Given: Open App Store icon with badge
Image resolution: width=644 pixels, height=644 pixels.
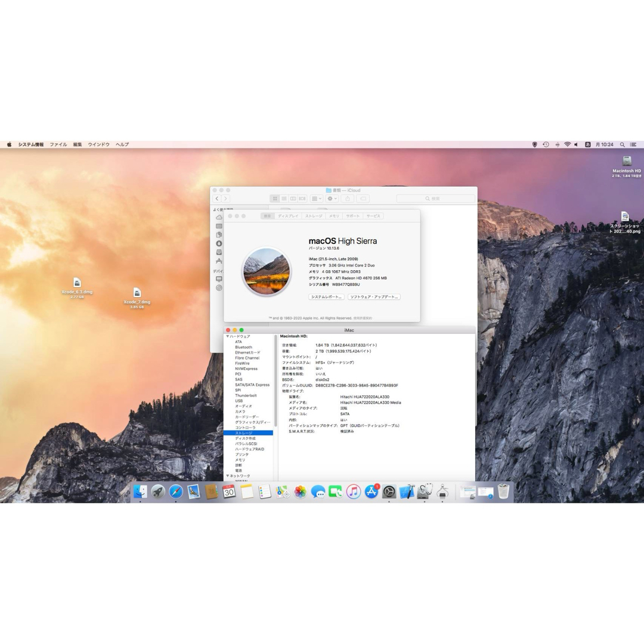Looking at the screenshot, I should [x=371, y=491].
